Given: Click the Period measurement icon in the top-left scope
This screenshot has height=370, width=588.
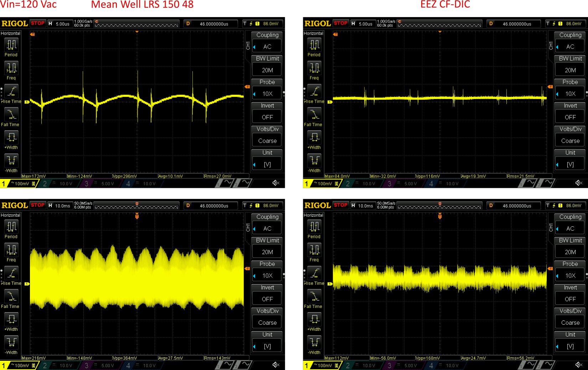Looking at the screenshot, I should pos(11,45).
